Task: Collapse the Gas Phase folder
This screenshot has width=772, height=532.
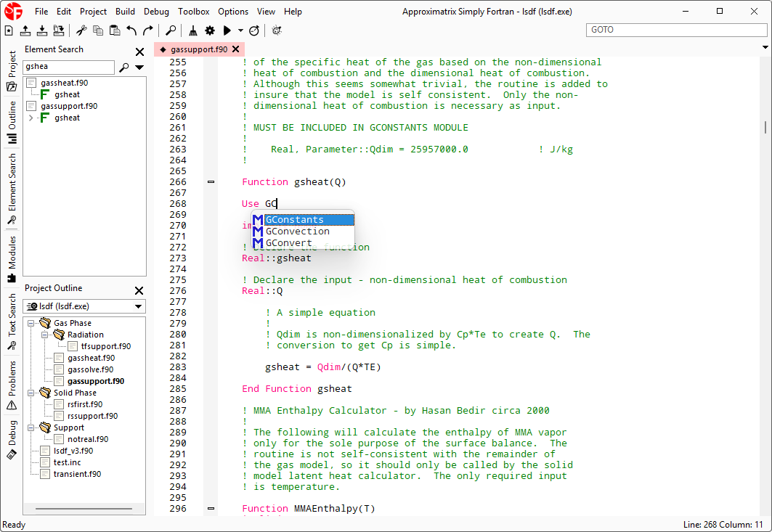Action: point(31,323)
